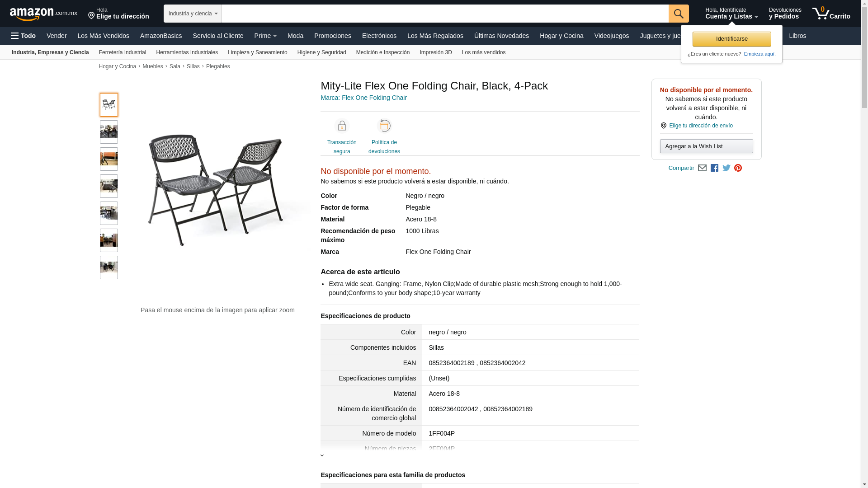Select the second product thumbnail image

[109, 132]
